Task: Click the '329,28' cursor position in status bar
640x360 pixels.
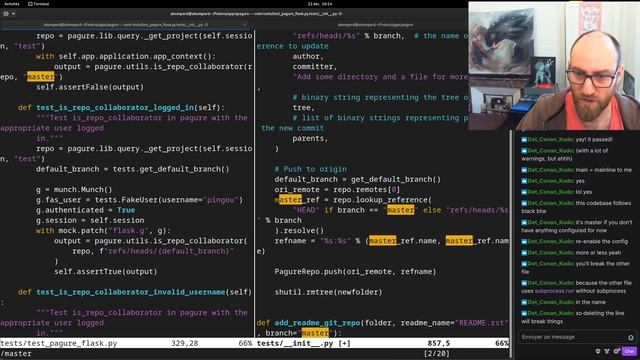Action: point(184,343)
